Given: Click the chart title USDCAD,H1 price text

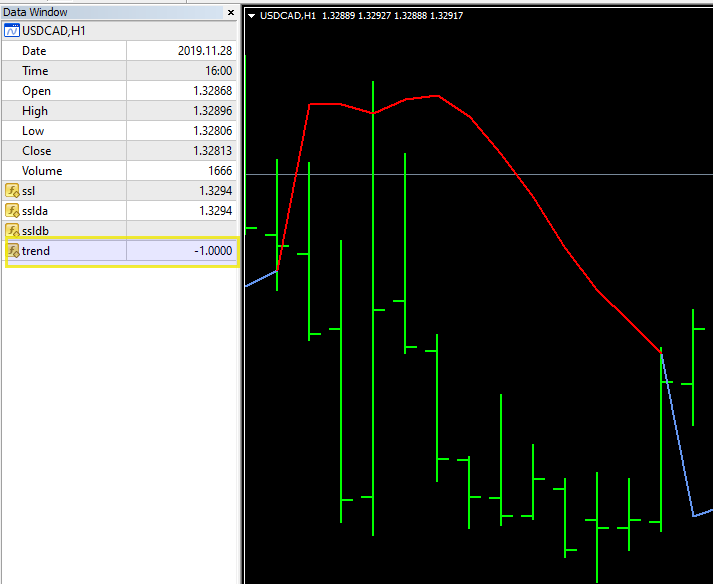Looking at the screenshot, I should tap(362, 15).
